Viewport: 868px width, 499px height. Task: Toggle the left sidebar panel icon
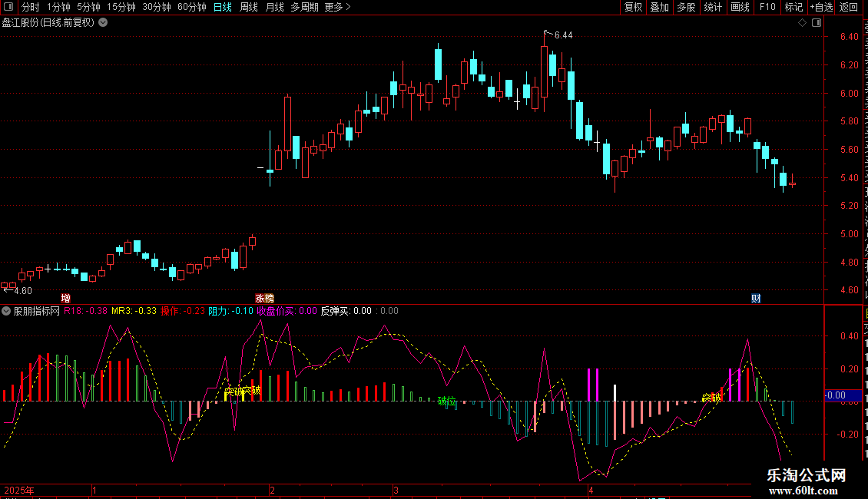point(8,7)
